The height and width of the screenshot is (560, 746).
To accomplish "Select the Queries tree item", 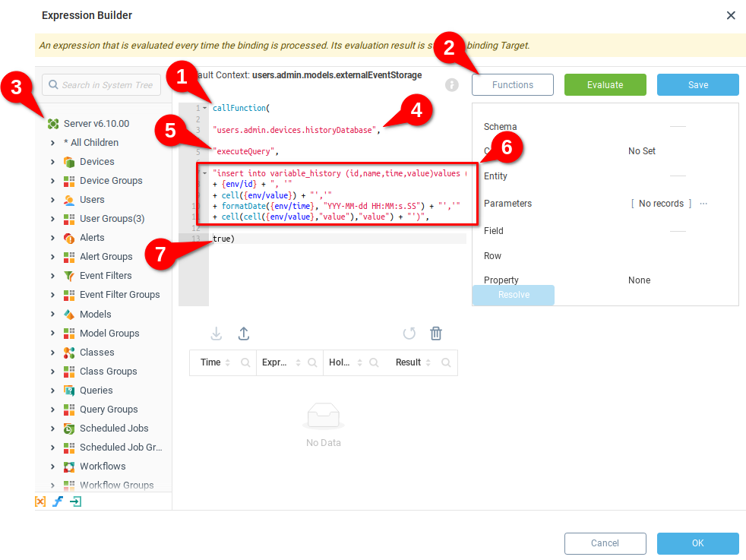I will tap(96, 391).
